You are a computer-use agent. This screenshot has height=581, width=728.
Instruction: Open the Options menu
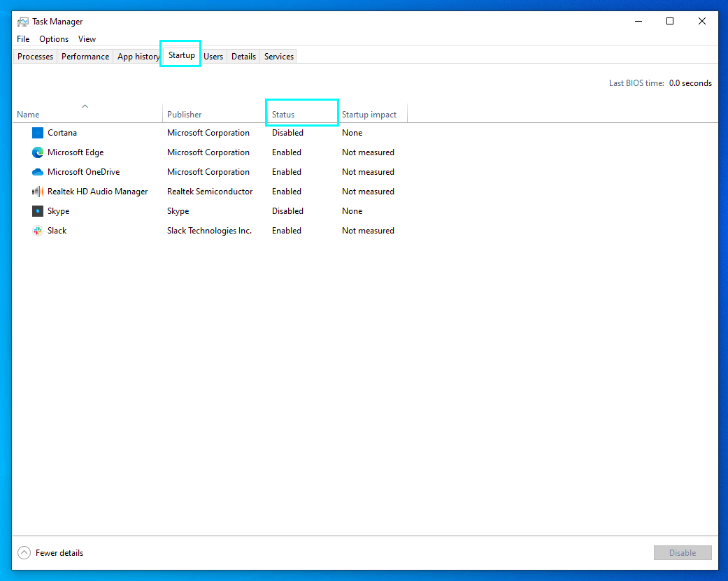[x=54, y=38]
